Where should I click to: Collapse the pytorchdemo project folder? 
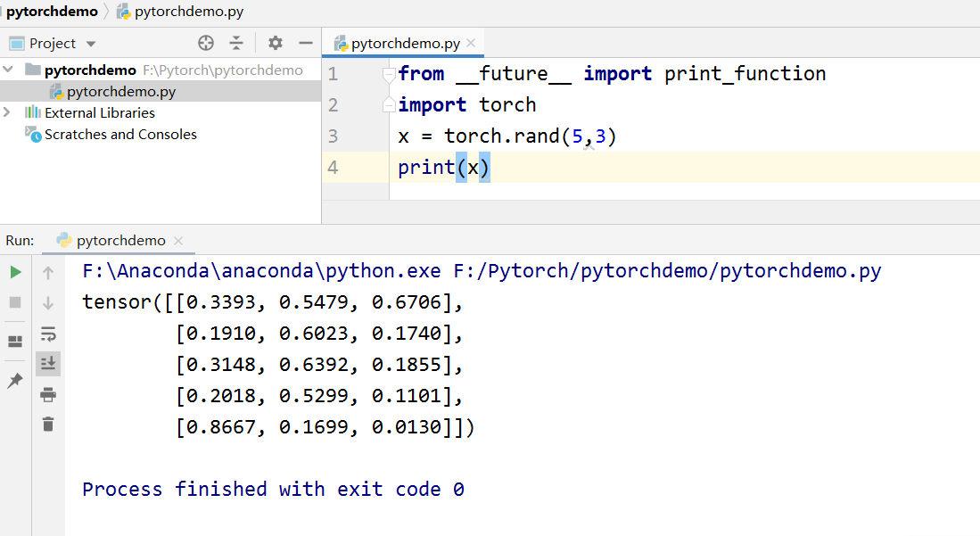coord(8,70)
